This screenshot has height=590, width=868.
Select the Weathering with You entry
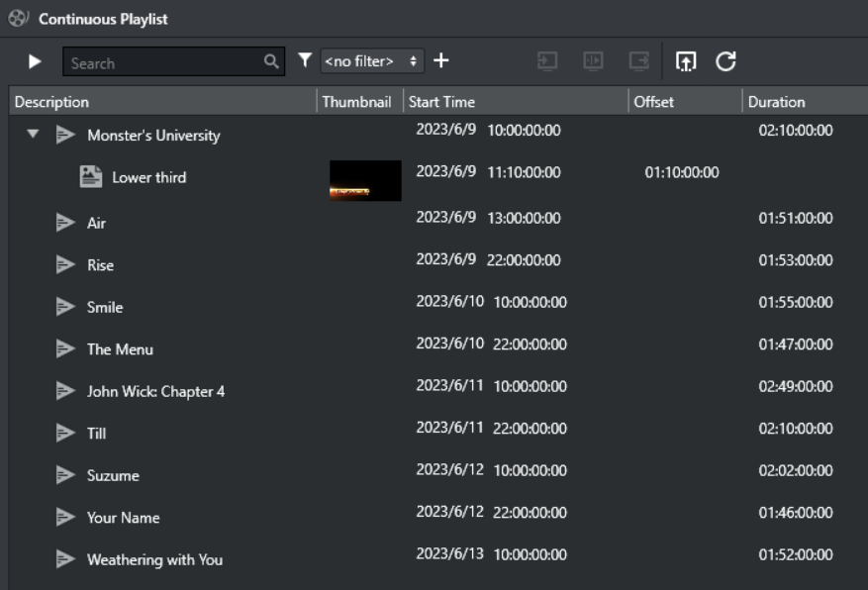154,559
